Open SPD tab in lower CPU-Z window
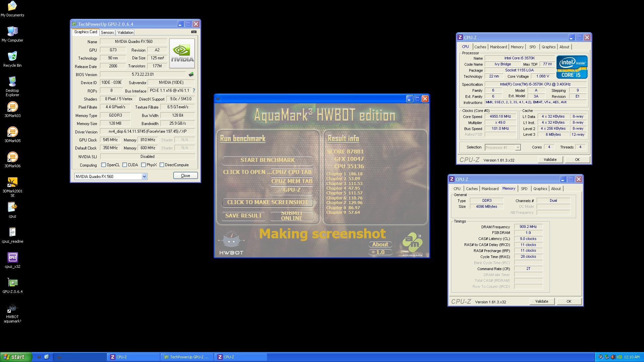 pyautogui.click(x=524, y=189)
